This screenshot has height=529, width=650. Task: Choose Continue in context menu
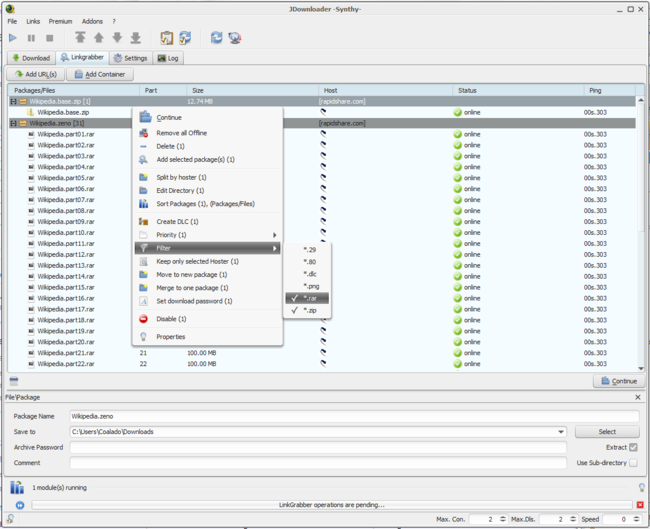click(x=207, y=117)
